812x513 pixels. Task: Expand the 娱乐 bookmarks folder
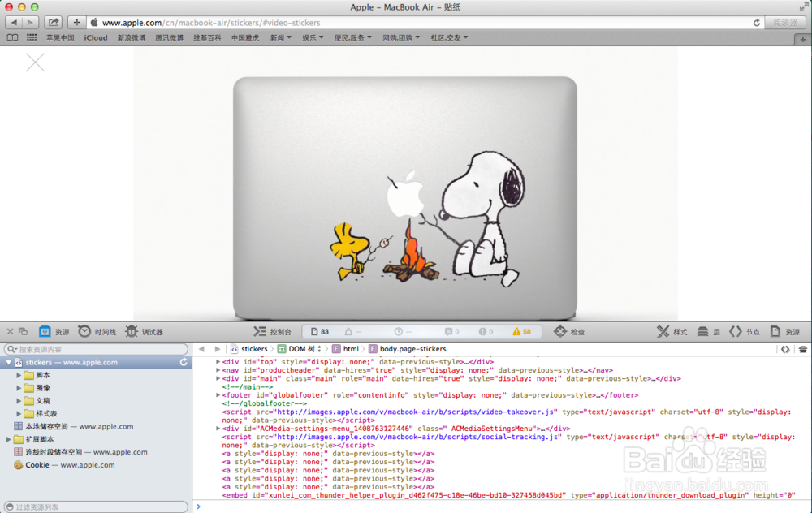coord(313,38)
